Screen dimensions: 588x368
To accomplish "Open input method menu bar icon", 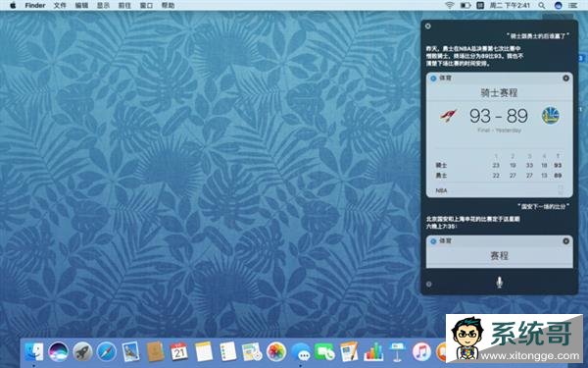I will click(x=480, y=5).
